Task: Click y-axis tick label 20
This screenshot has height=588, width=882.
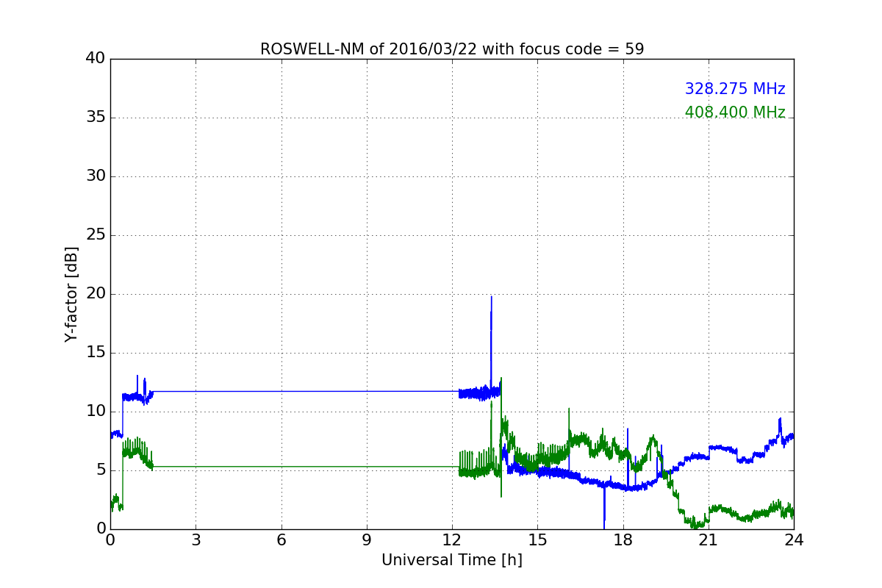Action: tap(95, 294)
